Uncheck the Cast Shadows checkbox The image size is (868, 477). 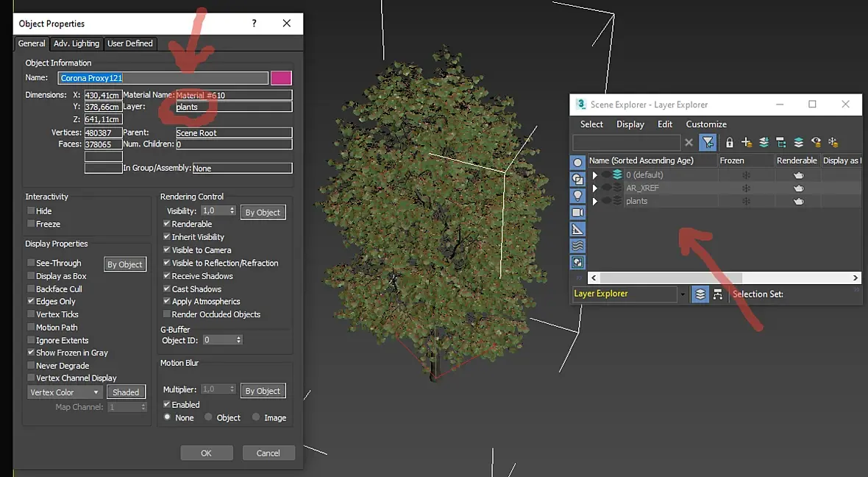pos(167,289)
